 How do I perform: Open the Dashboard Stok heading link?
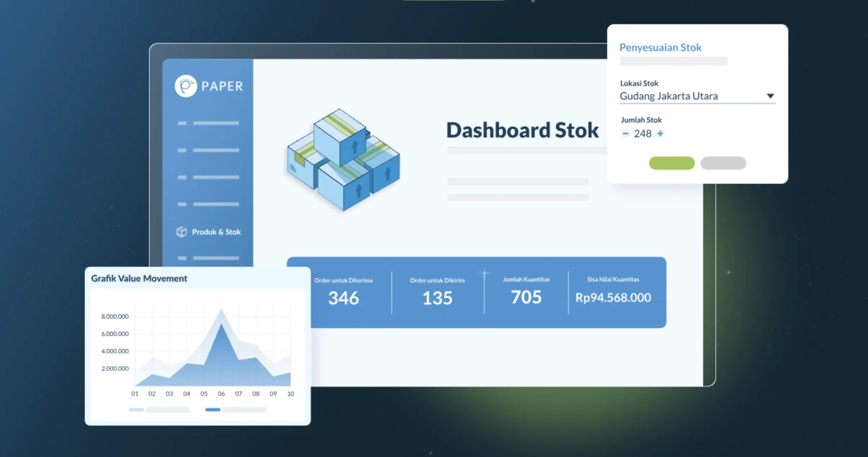point(522,130)
